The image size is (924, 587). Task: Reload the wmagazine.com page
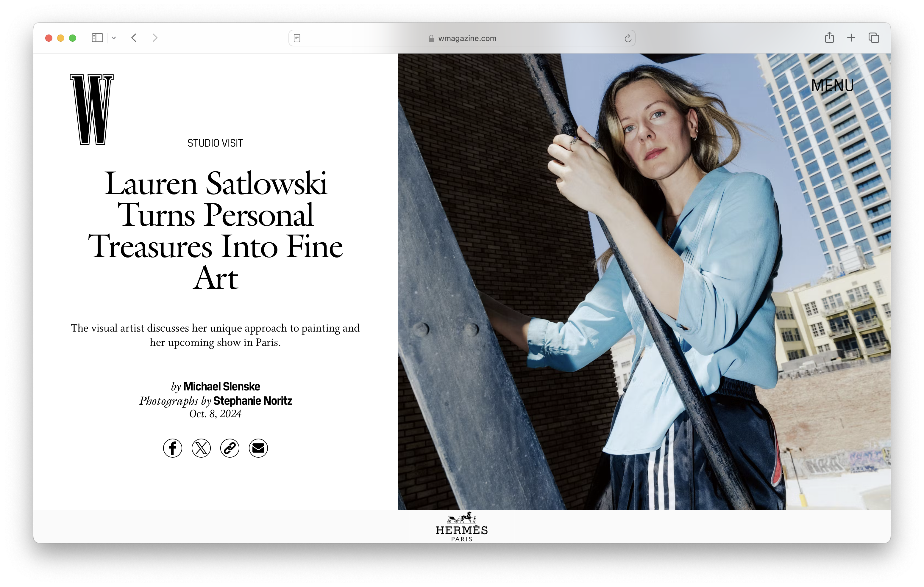click(x=628, y=38)
